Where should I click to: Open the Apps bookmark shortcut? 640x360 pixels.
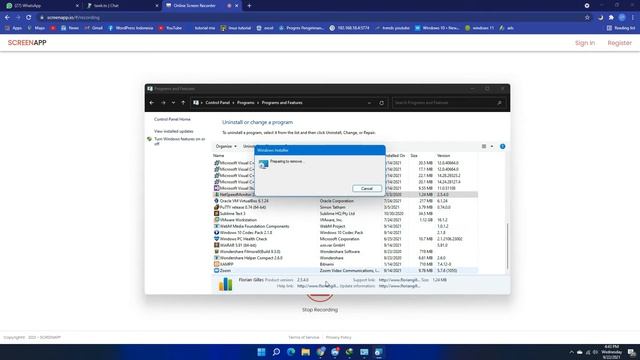[x=13, y=28]
